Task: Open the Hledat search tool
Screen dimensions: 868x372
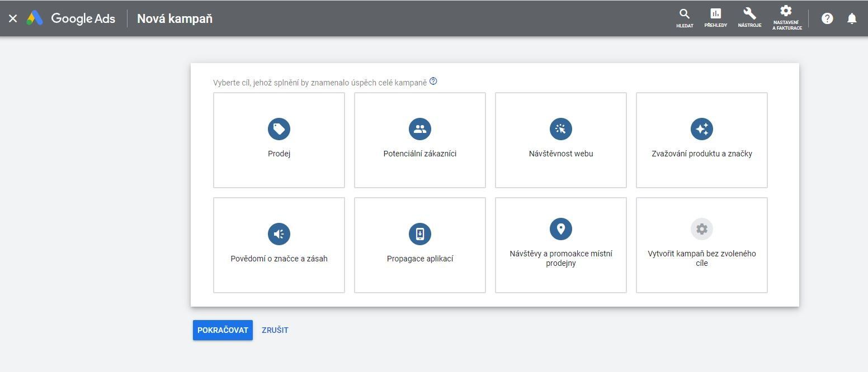Action: [x=685, y=18]
